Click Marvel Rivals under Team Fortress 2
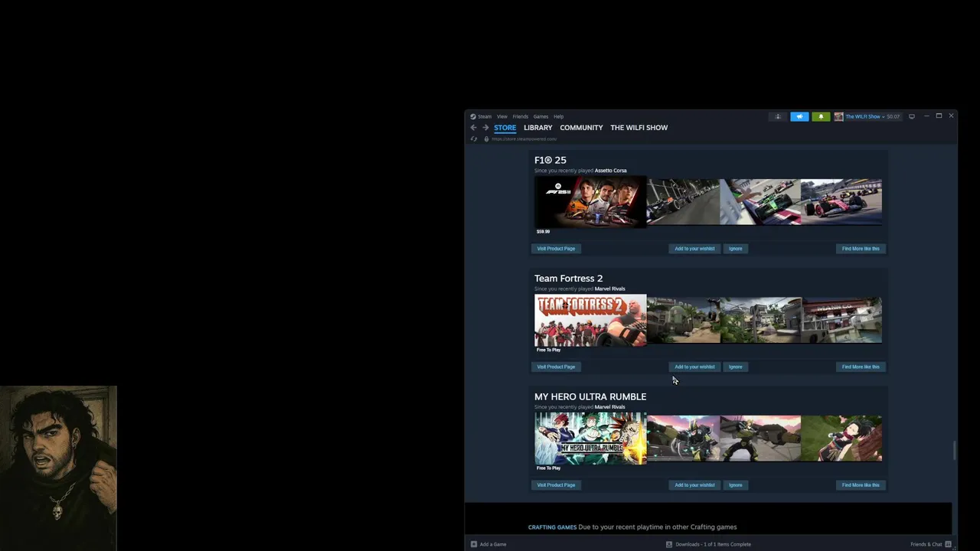 tap(609, 289)
